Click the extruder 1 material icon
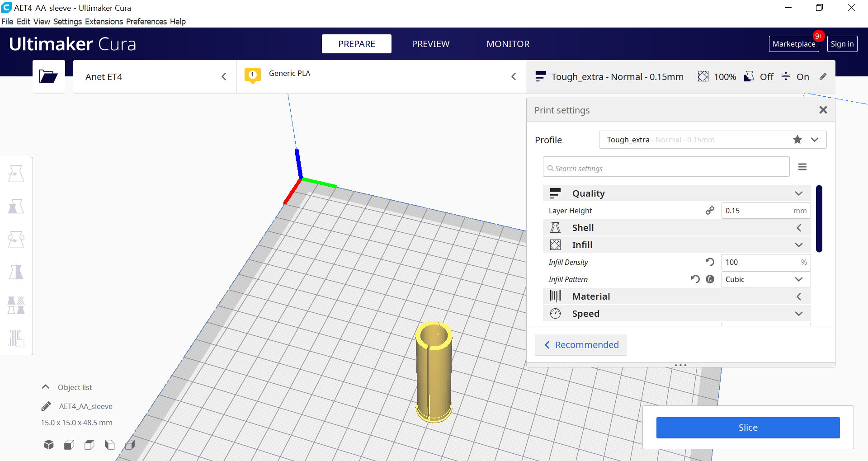The image size is (868, 461). coord(253,75)
